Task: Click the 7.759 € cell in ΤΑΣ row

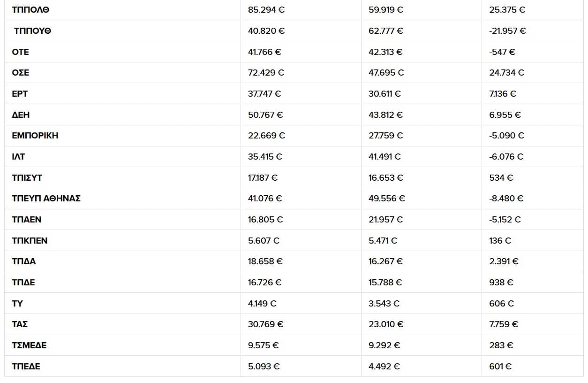Action: click(504, 324)
